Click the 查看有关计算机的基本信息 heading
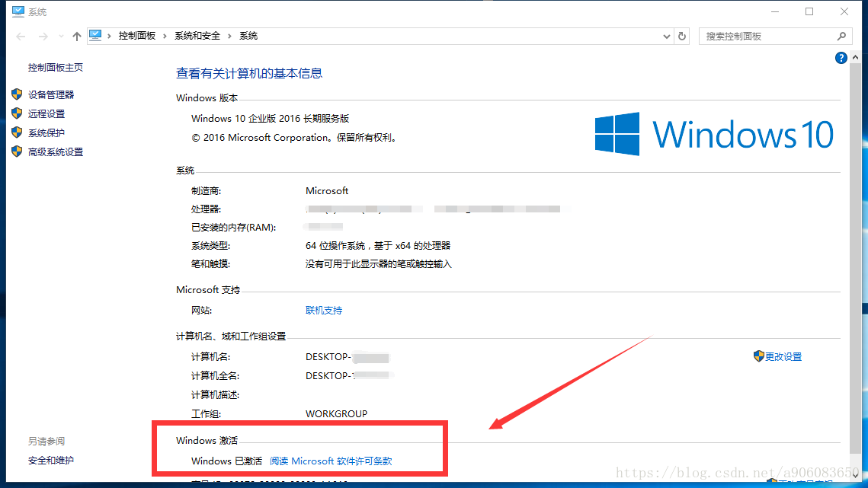Image resolution: width=868 pixels, height=488 pixels. click(249, 74)
